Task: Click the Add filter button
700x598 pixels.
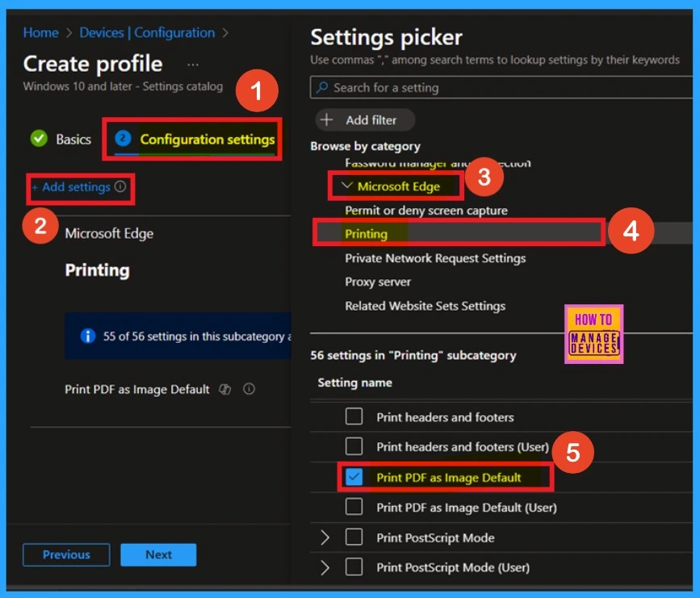Action: click(x=365, y=120)
